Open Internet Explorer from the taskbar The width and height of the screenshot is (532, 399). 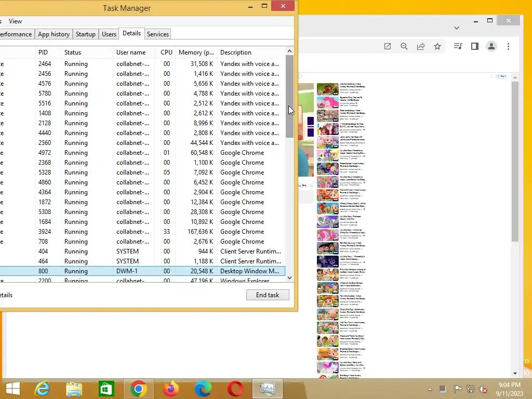pyautogui.click(x=42, y=389)
